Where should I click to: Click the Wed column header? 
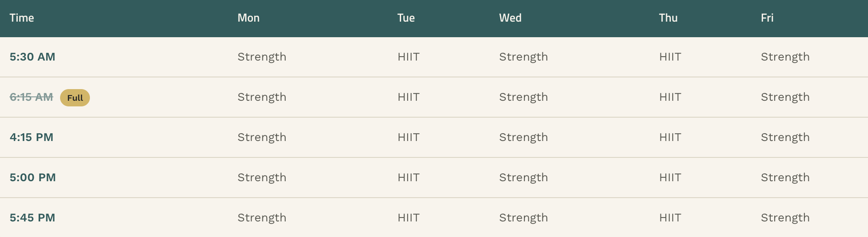pos(511,18)
